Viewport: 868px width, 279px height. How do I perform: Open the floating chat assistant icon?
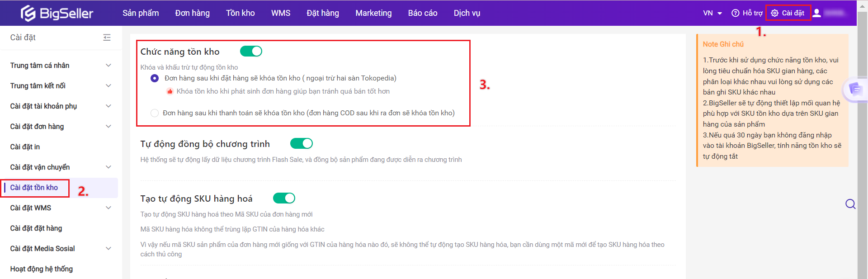(855, 89)
